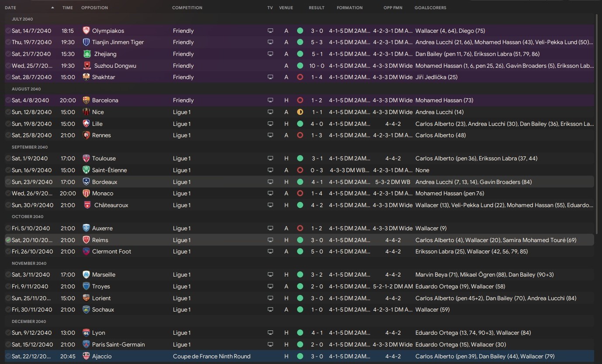Click the Saint-Étienne club badge
This screenshot has width=602, height=364.
point(86,170)
